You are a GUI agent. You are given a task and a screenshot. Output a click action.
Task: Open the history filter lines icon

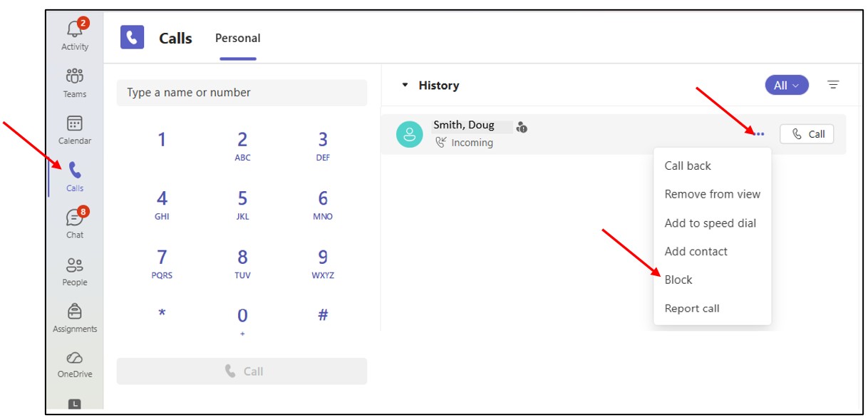(833, 85)
